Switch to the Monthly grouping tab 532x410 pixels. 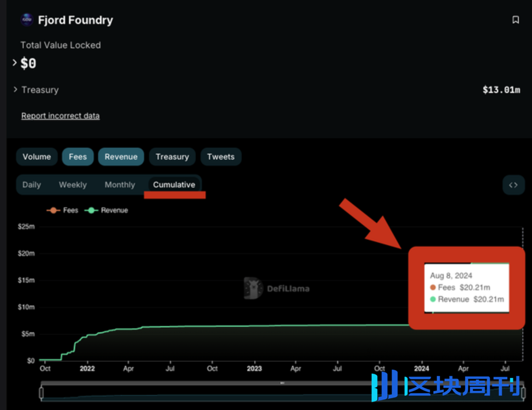coord(120,185)
